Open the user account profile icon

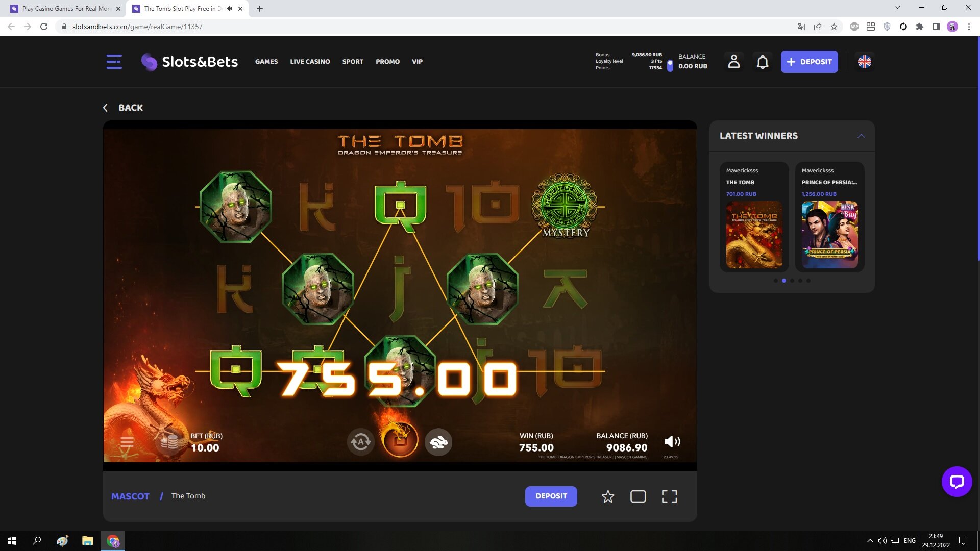click(733, 62)
